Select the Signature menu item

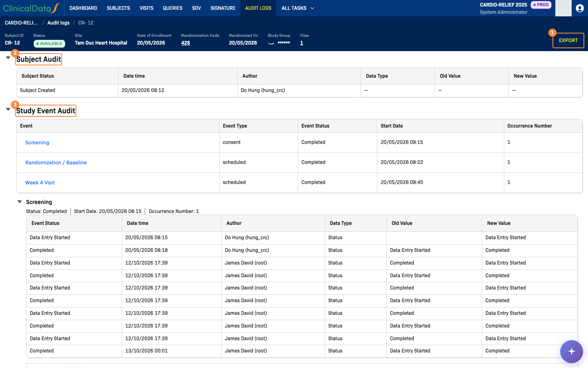click(x=223, y=8)
